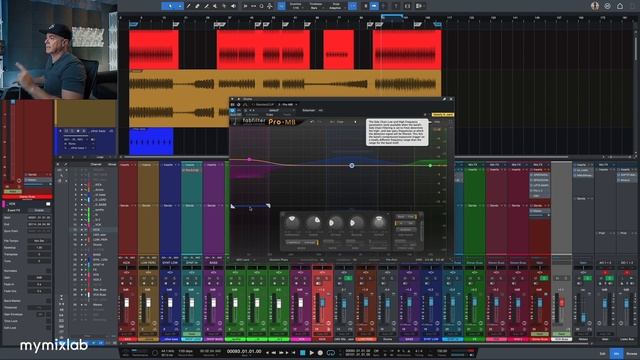
Task: Select the pink low band handle in Pro-MB
Action: click(x=249, y=159)
